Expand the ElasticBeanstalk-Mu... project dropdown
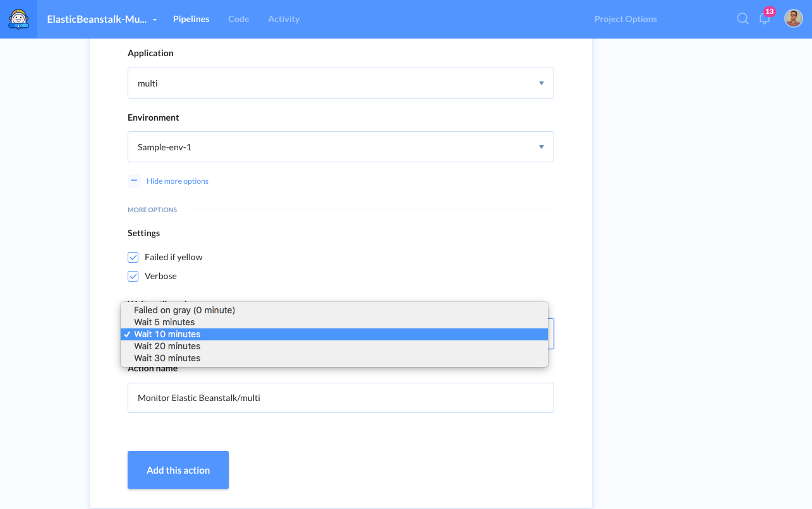The width and height of the screenshot is (812, 509). (102, 19)
